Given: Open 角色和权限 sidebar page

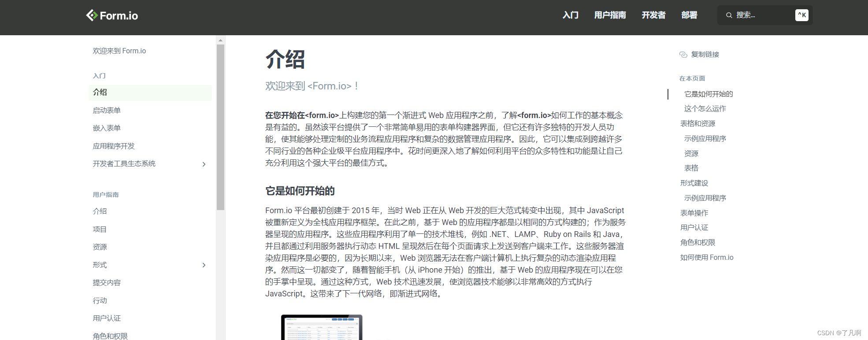Looking at the screenshot, I should (x=110, y=336).
